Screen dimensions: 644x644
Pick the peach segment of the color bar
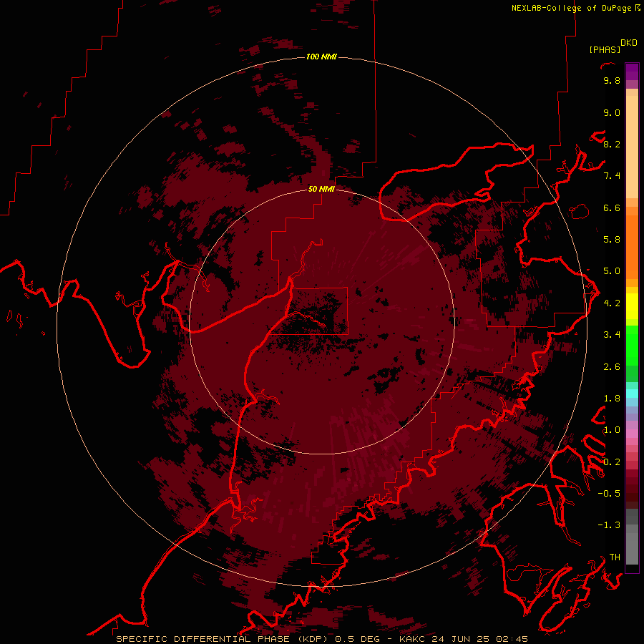point(632,147)
